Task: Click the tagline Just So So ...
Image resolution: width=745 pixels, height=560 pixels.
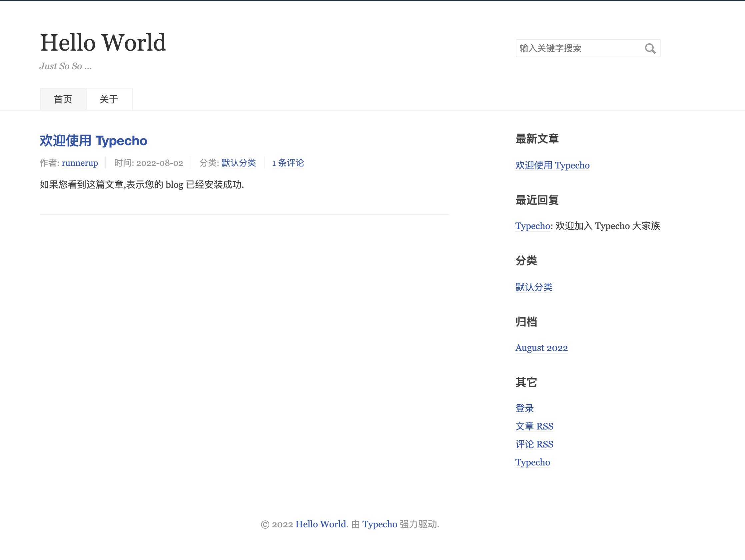Action: tap(65, 66)
